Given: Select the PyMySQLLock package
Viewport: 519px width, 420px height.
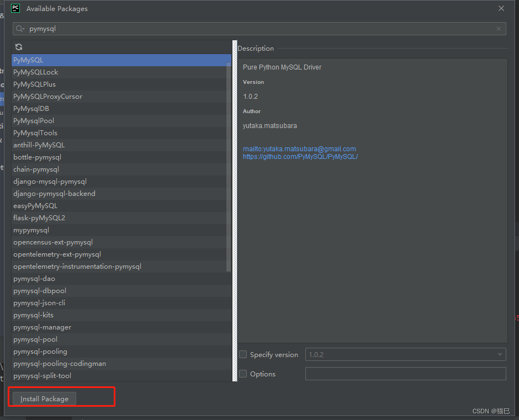Looking at the screenshot, I should coord(121,72).
